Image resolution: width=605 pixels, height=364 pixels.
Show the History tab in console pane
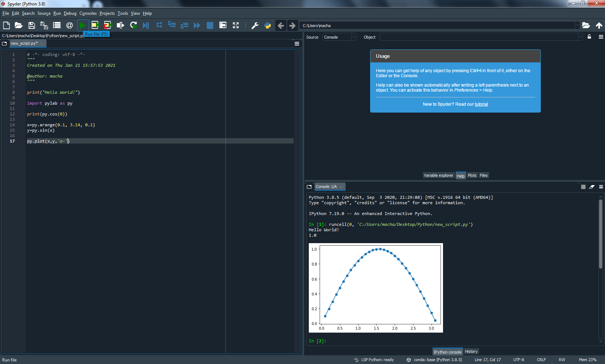tap(471, 351)
